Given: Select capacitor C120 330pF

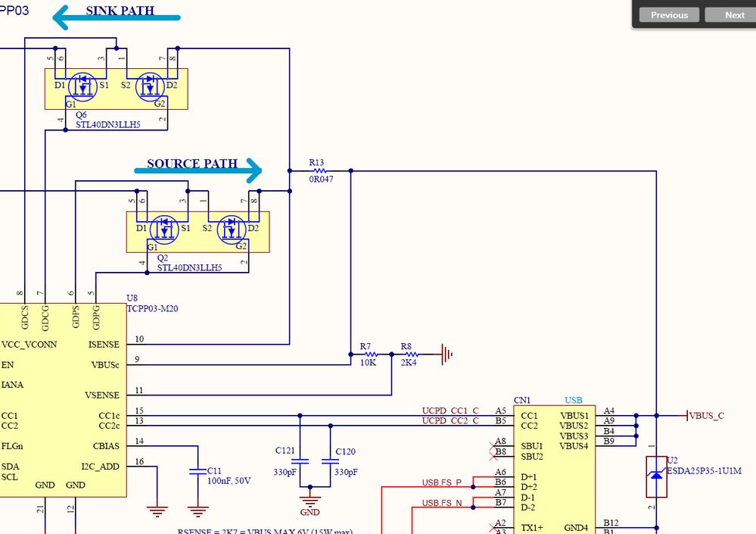Looking at the screenshot, I should (x=331, y=461).
